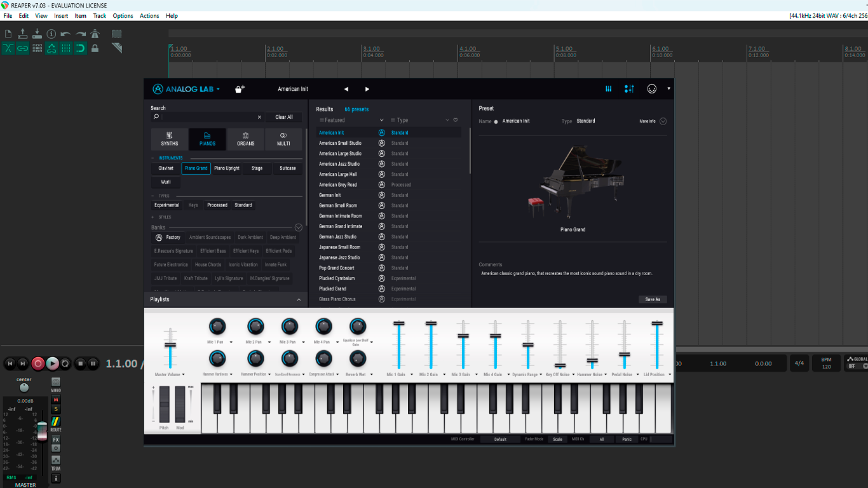This screenshot has width=868, height=488.
Task: Click the Pause button in transport
Action: pyautogui.click(x=93, y=363)
